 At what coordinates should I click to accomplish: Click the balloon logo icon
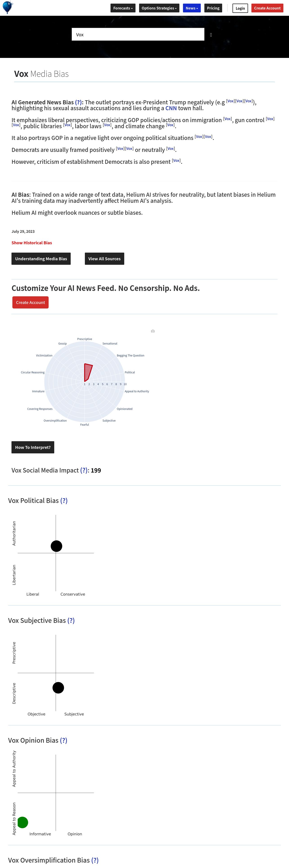[7, 7]
